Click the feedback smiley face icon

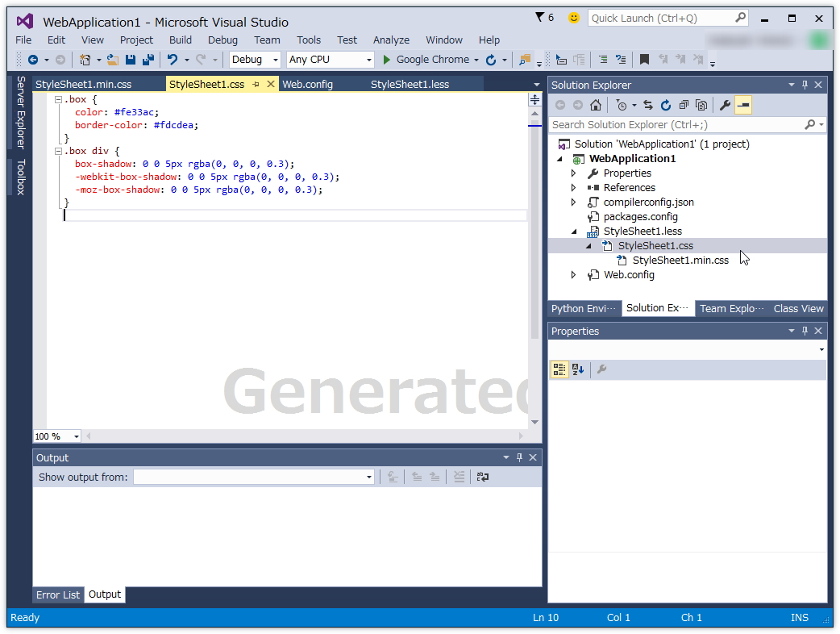click(x=574, y=18)
